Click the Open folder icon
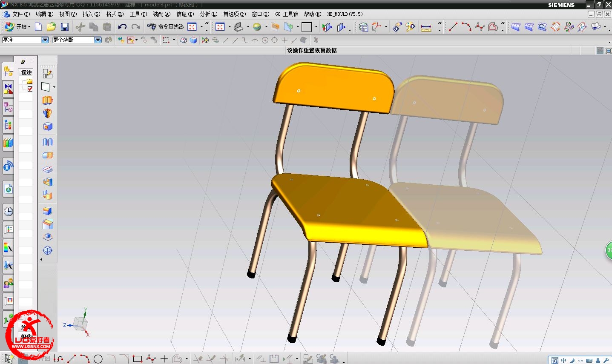The height and width of the screenshot is (364, 612). tap(52, 27)
